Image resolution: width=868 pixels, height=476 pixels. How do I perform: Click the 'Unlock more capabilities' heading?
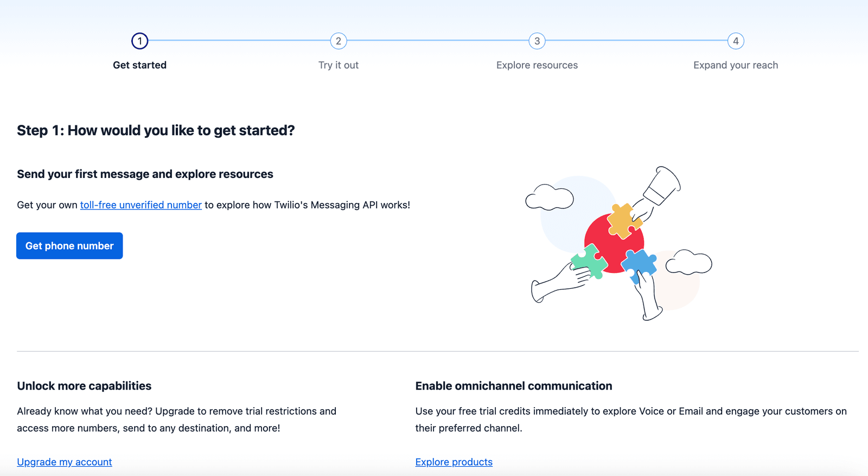(84, 386)
